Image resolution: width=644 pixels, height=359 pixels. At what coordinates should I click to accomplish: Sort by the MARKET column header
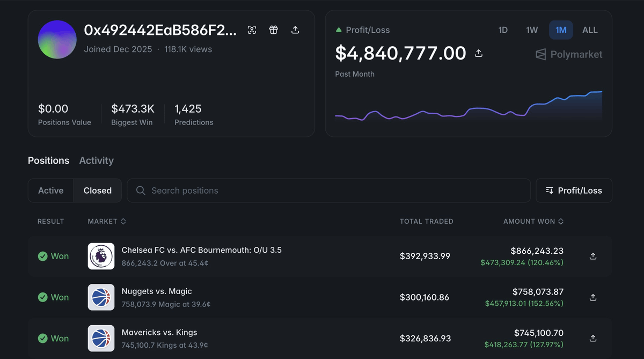[107, 221]
